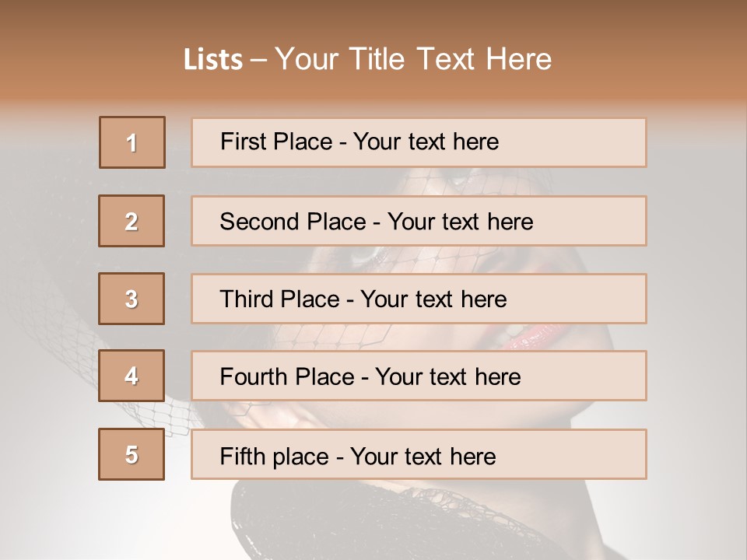Select the number 2 box
The width and height of the screenshot is (747, 560).
[132, 221]
